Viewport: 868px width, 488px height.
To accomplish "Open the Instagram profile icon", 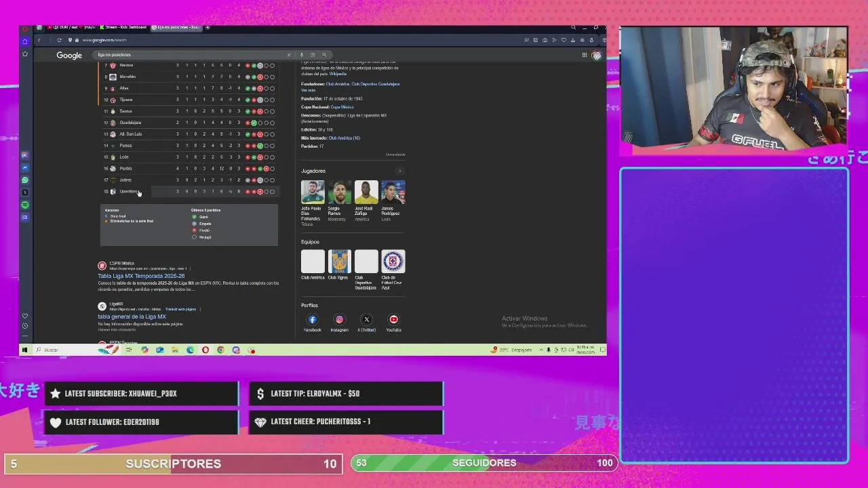I will click(x=340, y=319).
